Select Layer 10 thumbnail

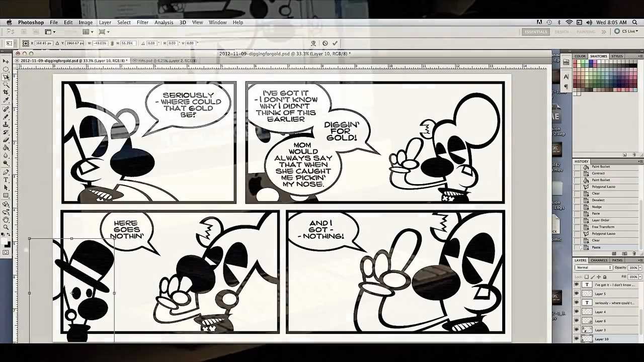pyautogui.click(x=587, y=339)
